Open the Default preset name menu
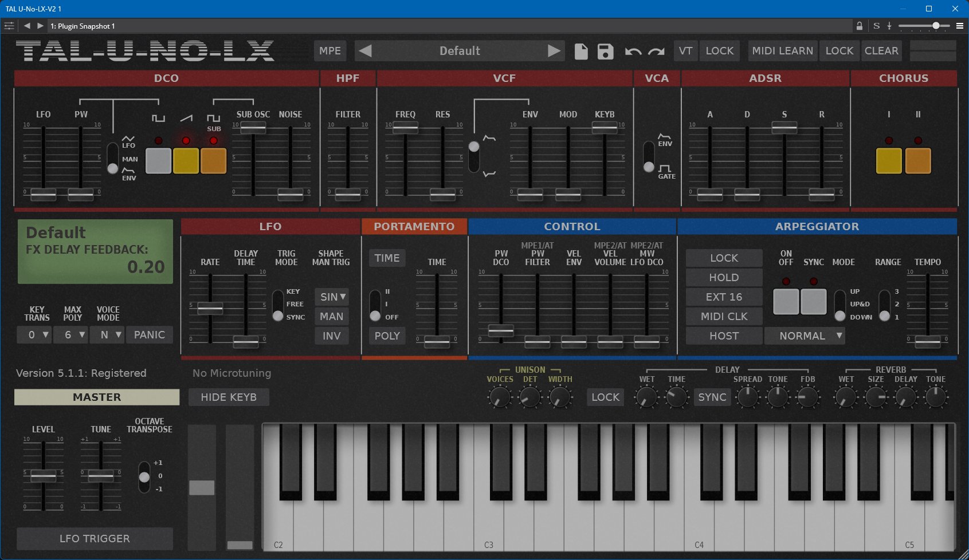The image size is (969, 560). [x=460, y=51]
